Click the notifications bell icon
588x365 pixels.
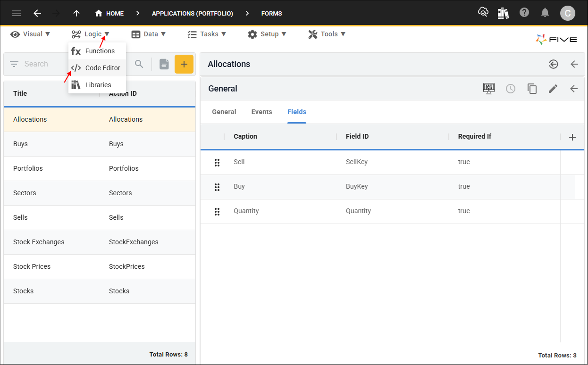point(545,13)
